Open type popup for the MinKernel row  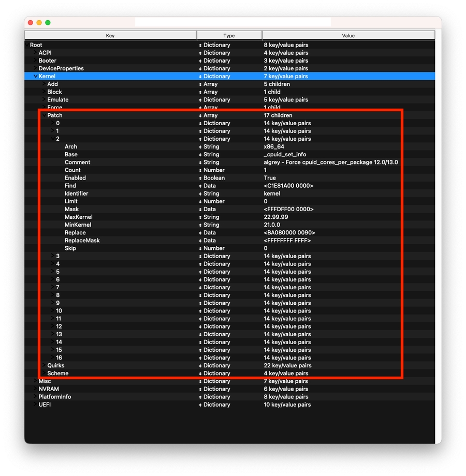[x=200, y=225]
